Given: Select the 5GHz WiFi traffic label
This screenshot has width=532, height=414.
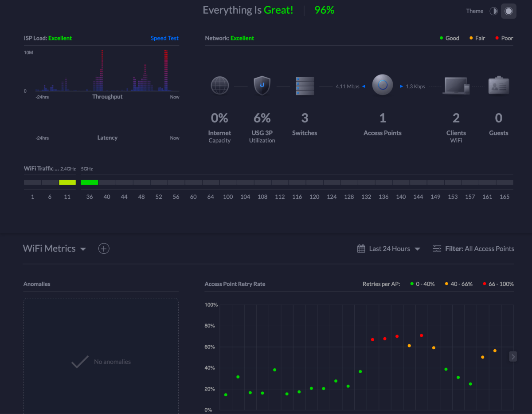Looking at the screenshot, I should coord(87,169).
